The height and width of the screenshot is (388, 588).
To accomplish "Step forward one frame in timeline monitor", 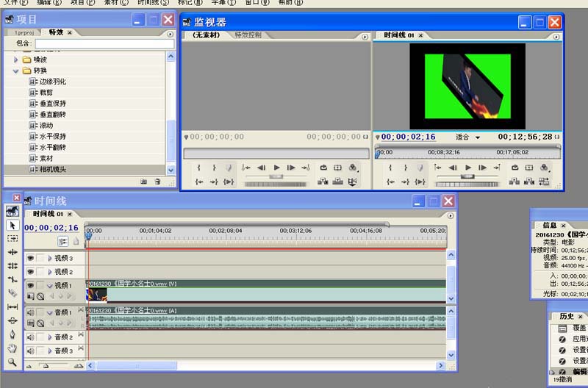I will [483, 168].
